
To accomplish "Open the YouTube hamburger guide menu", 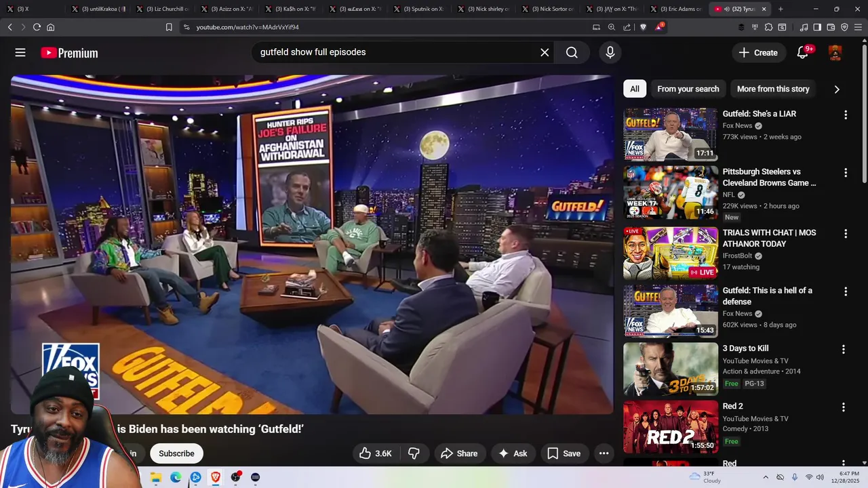I will coord(20,53).
